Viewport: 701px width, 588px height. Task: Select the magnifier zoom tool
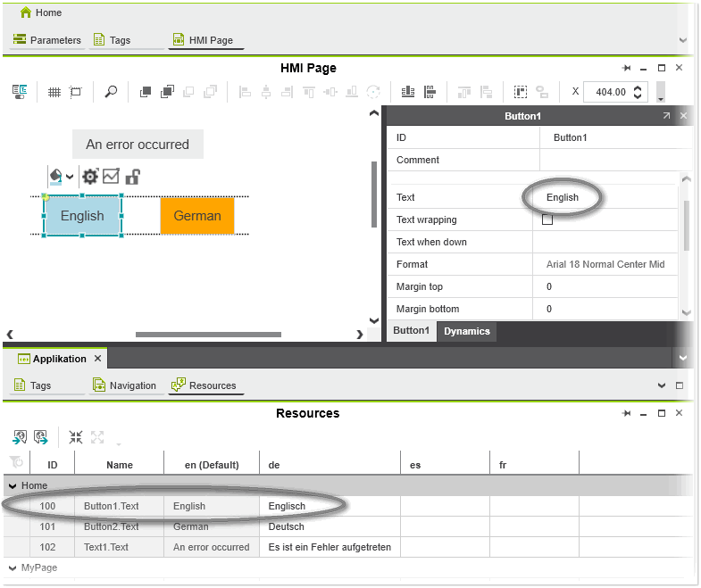(x=111, y=92)
